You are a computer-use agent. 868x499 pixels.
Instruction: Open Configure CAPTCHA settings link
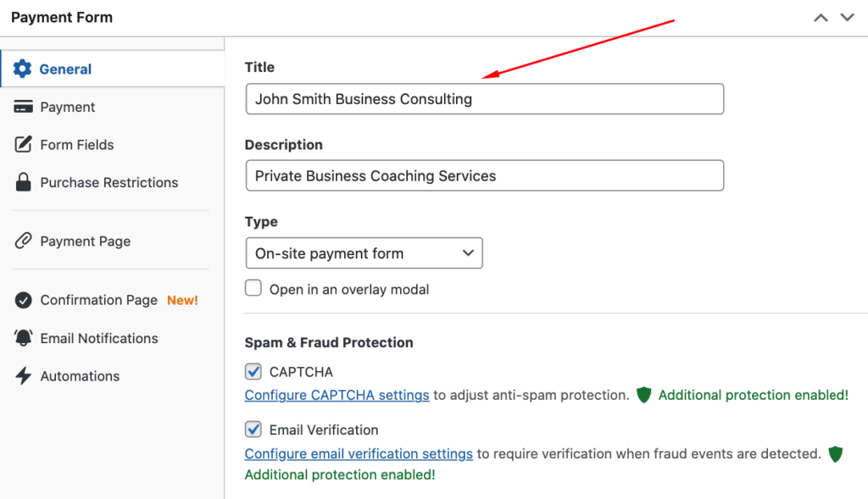point(337,395)
